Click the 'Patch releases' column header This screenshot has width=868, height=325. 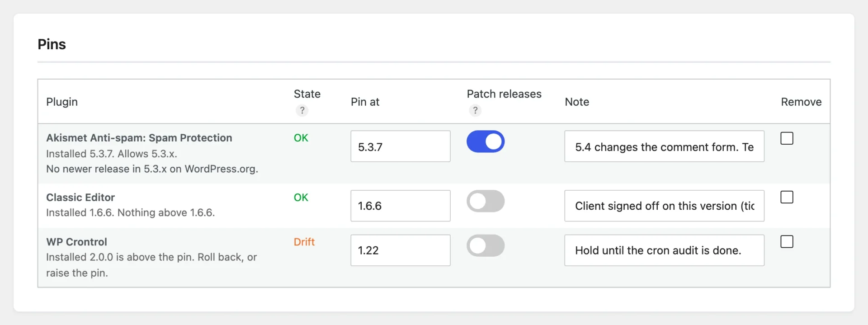(504, 94)
